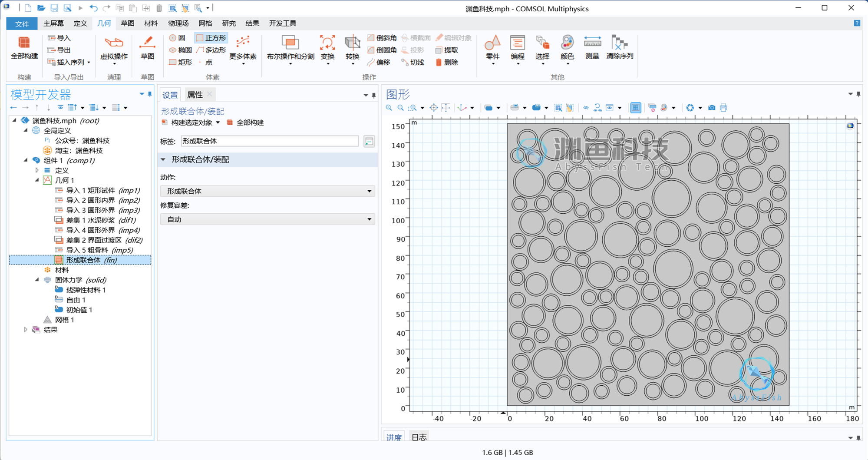Toggle the grid display button in graphics toolbar
The height and width of the screenshot is (460, 868).
pos(635,108)
